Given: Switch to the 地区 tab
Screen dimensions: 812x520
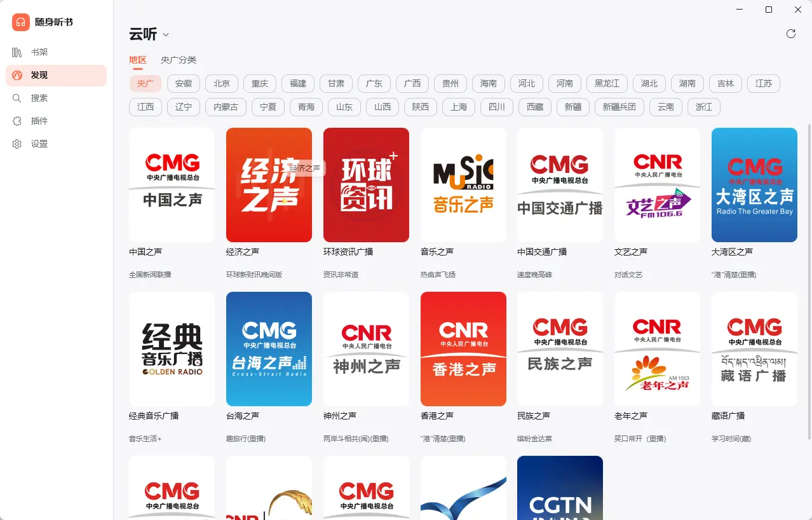Looking at the screenshot, I should (138, 60).
